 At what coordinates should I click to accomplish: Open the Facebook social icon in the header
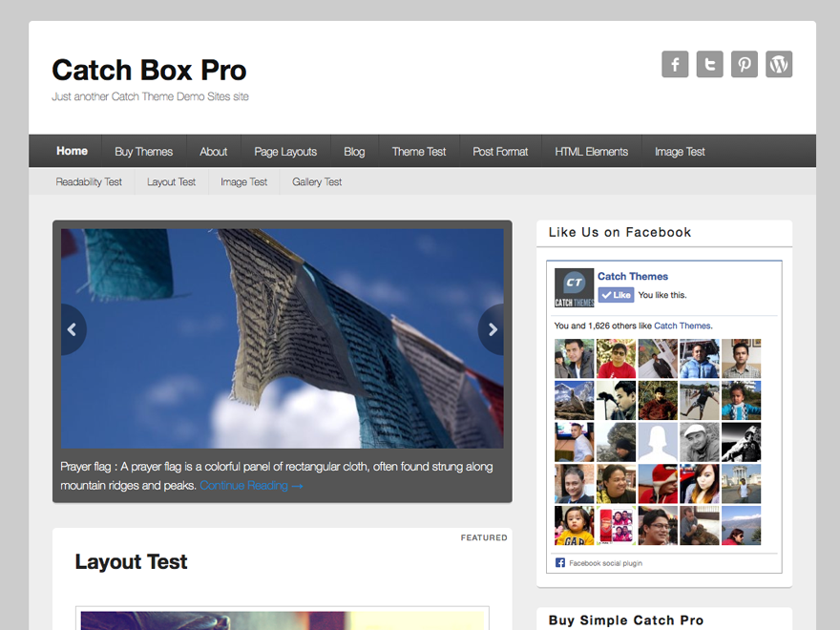coord(675,64)
